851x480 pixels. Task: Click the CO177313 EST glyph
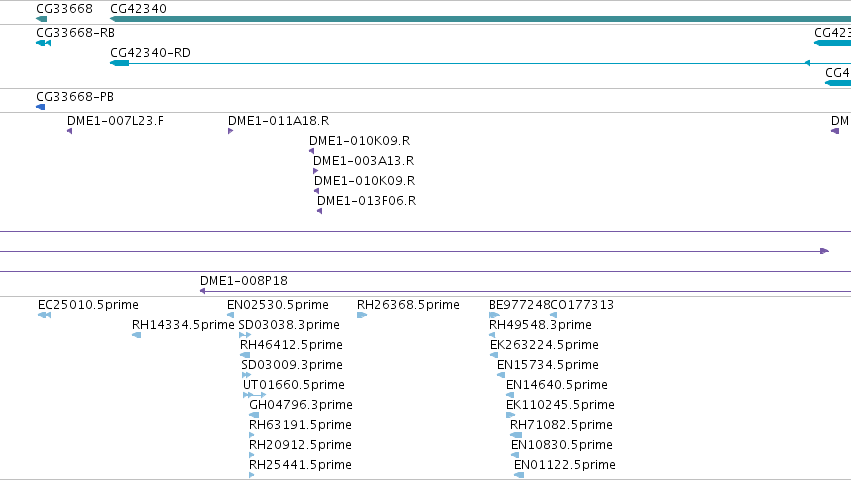[554, 315]
